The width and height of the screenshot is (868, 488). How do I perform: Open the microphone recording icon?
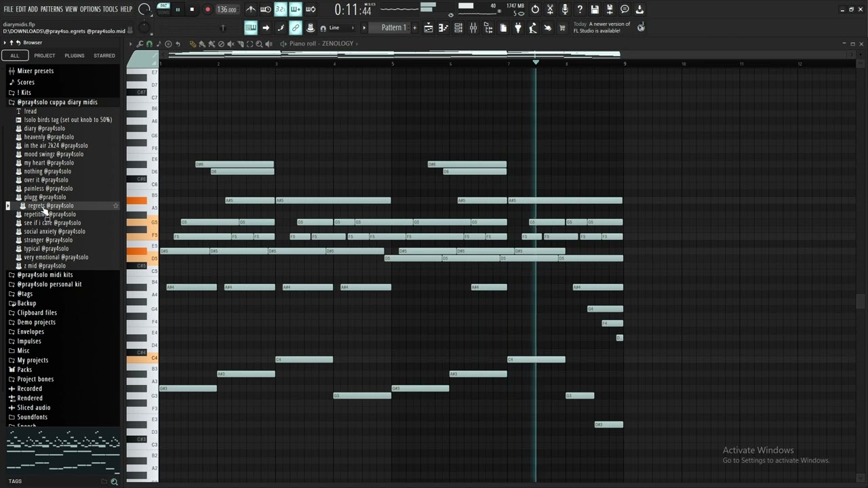(x=565, y=9)
